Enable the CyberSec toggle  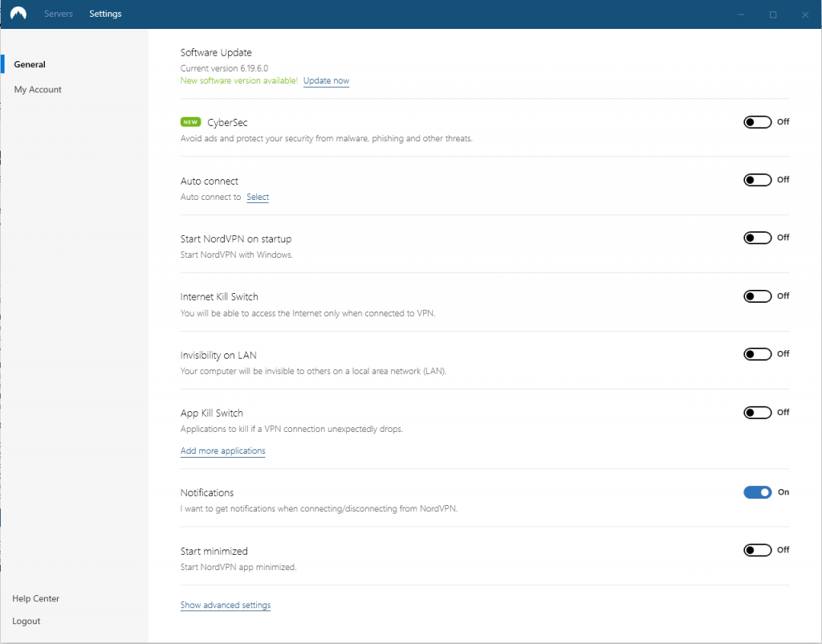[757, 122]
